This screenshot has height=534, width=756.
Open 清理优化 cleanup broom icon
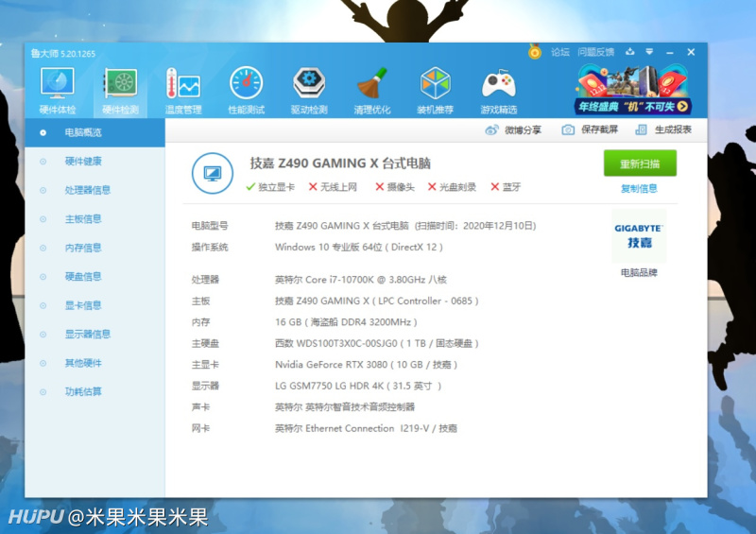372,90
